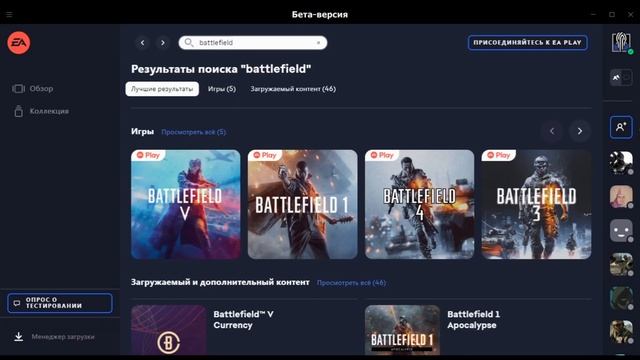The height and width of the screenshot is (360, 640).
Task: Minimize the EA app window
Action: (593, 15)
